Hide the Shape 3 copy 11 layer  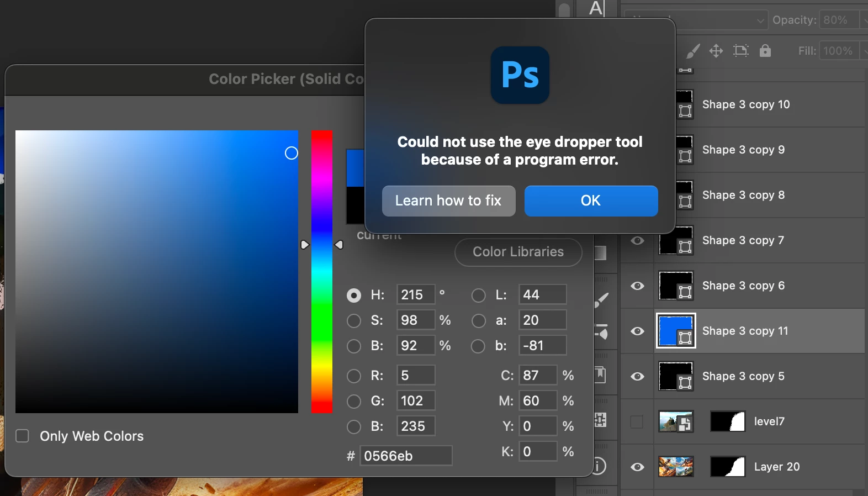point(638,331)
